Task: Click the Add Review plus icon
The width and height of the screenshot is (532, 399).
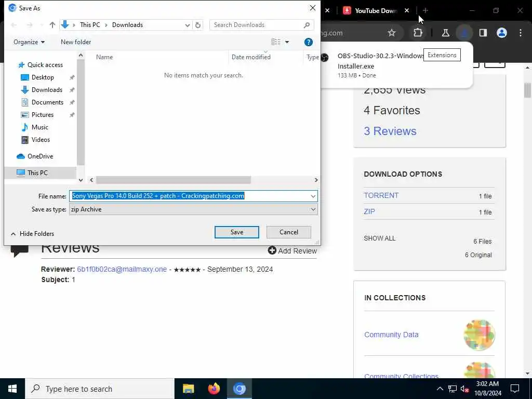Action: (x=272, y=250)
